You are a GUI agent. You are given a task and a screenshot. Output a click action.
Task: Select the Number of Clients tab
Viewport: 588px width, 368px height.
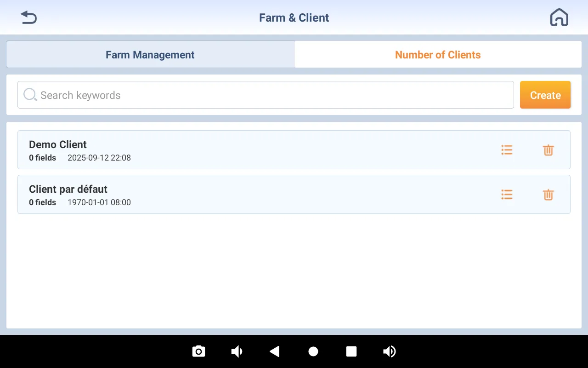coord(437,55)
